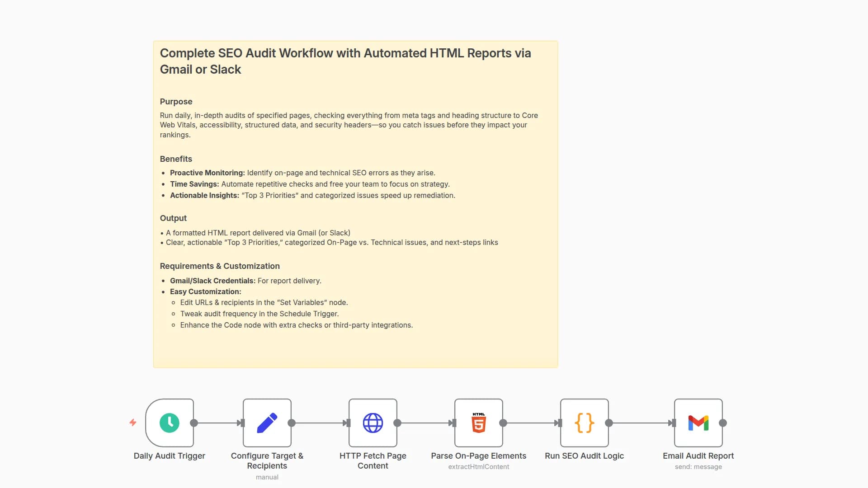Screen dimensions: 868x488
Task: Select the HTML5 icon on Parse On-Page Elements
Action: point(478,423)
